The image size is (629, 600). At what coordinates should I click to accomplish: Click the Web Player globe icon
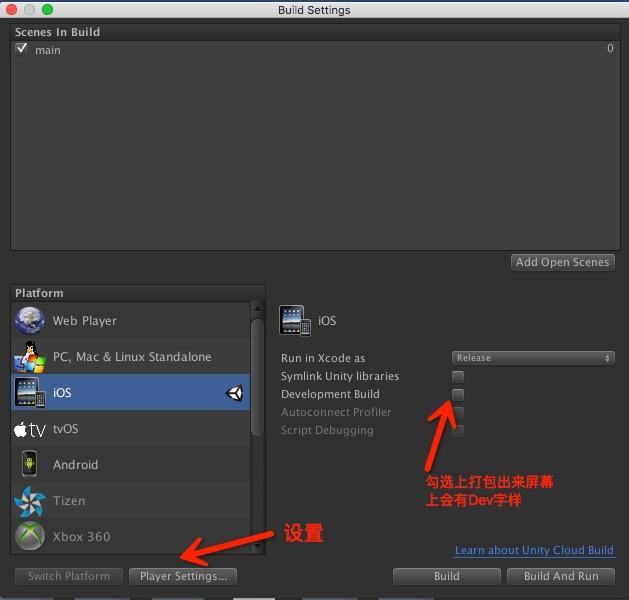tap(29, 321)
